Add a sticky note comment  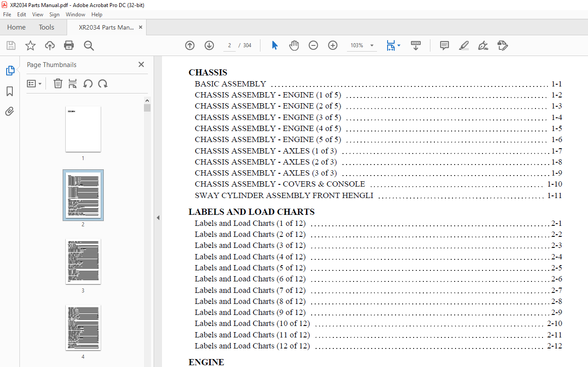444,45
